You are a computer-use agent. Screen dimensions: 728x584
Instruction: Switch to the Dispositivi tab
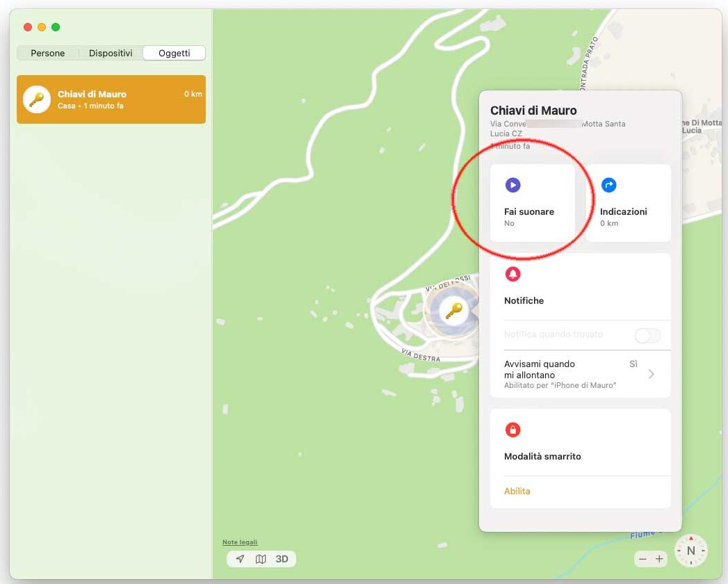click(x=111, y=53)
